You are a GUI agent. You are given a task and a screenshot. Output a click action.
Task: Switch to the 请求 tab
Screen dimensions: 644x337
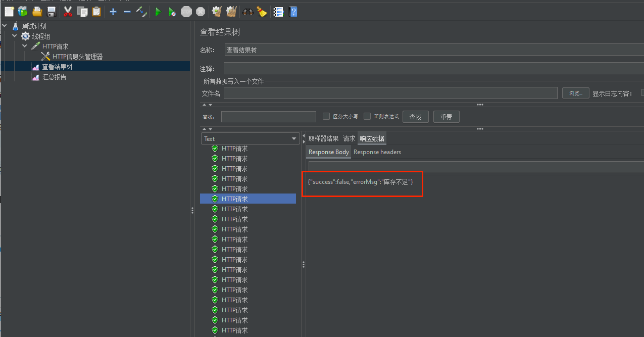coord(349,138)
